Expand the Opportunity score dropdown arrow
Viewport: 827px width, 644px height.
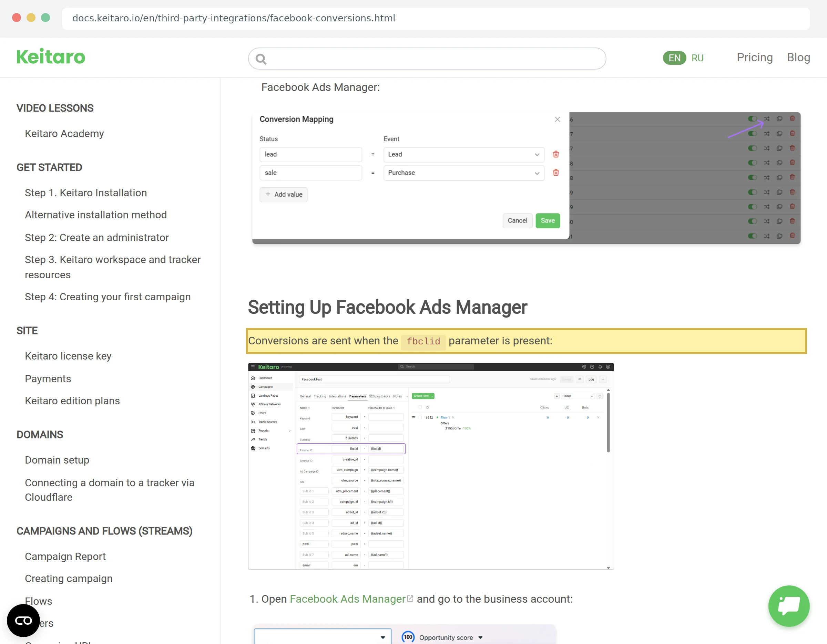pyautogui.click(x=481, y=637)
